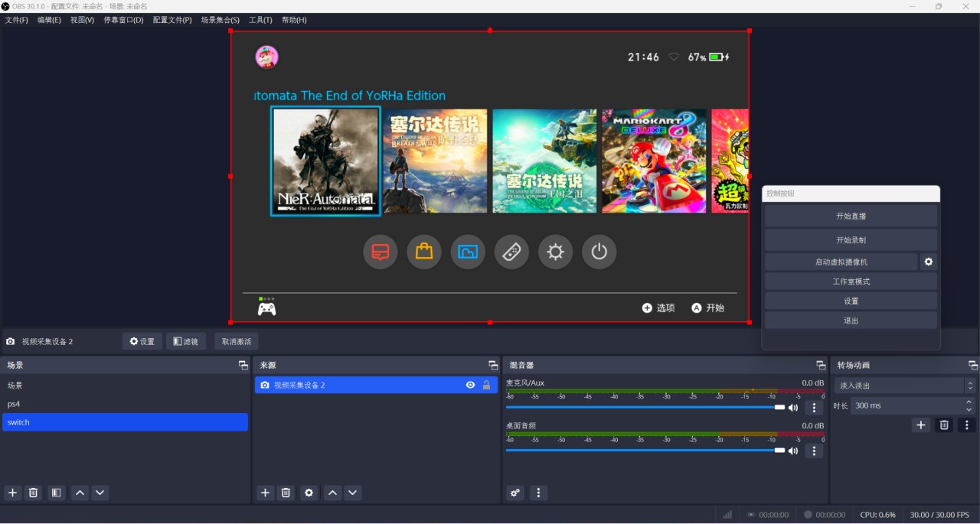Open advanced audio properties gears icon

515,493
